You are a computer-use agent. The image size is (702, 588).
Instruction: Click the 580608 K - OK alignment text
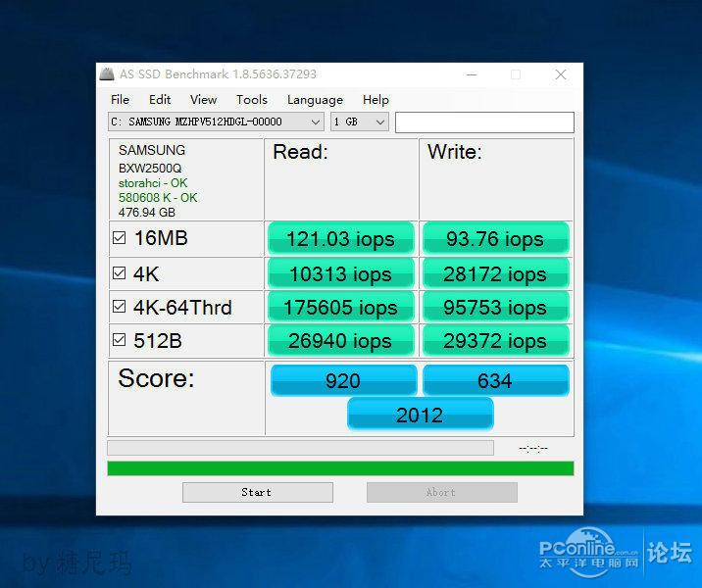click(158, 198)
